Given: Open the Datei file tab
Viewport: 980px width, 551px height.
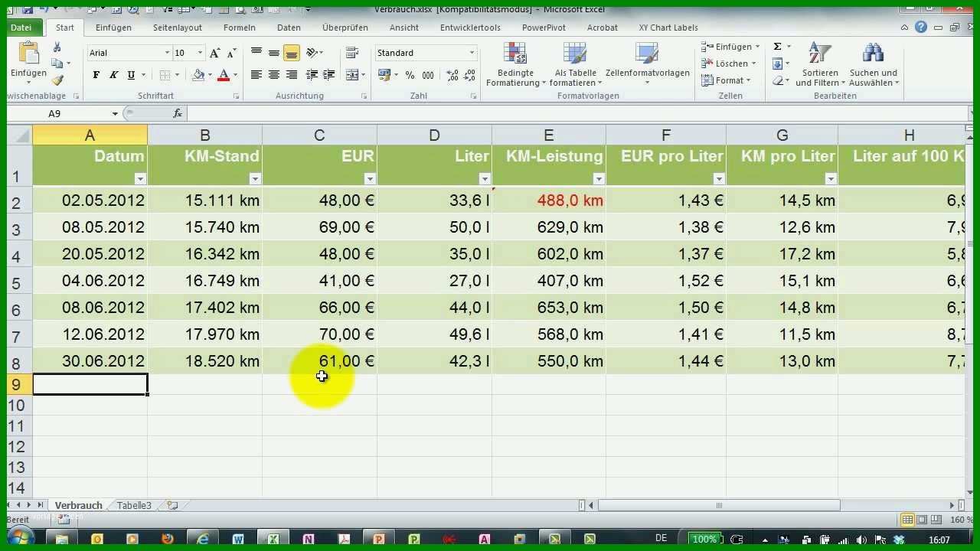Looking at the screenshot, I should [x=21, y=28].
